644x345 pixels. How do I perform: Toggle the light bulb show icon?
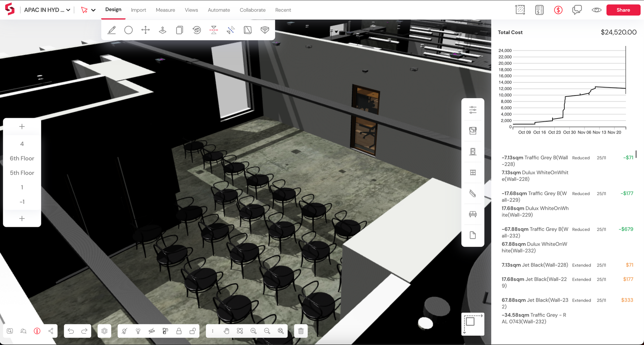(138, 331)
